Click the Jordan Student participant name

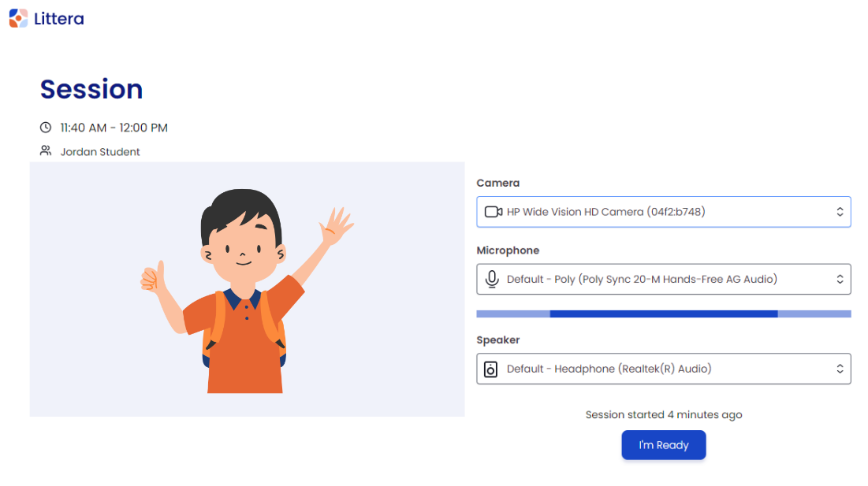pyautogui.click(x=100, y=151)
